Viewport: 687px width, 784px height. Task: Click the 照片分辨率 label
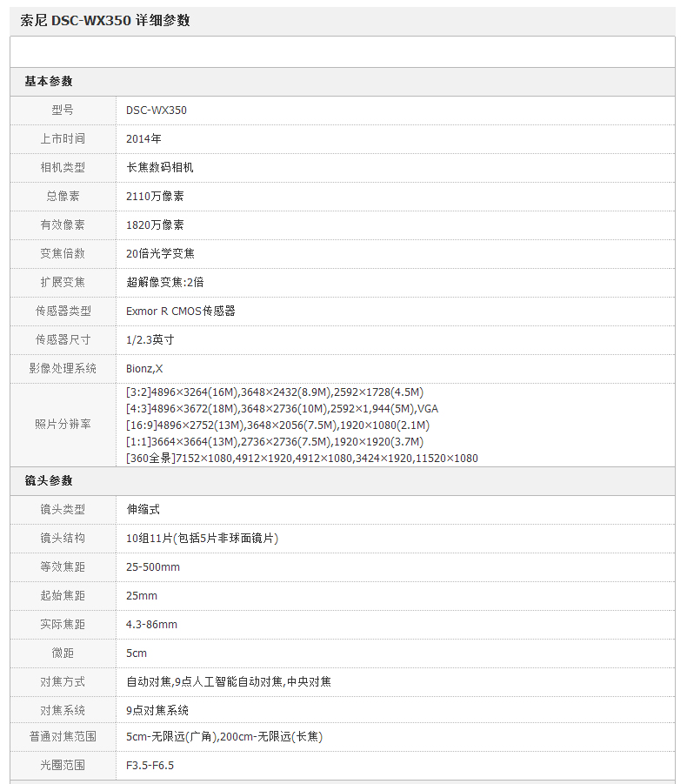(63, 425)
